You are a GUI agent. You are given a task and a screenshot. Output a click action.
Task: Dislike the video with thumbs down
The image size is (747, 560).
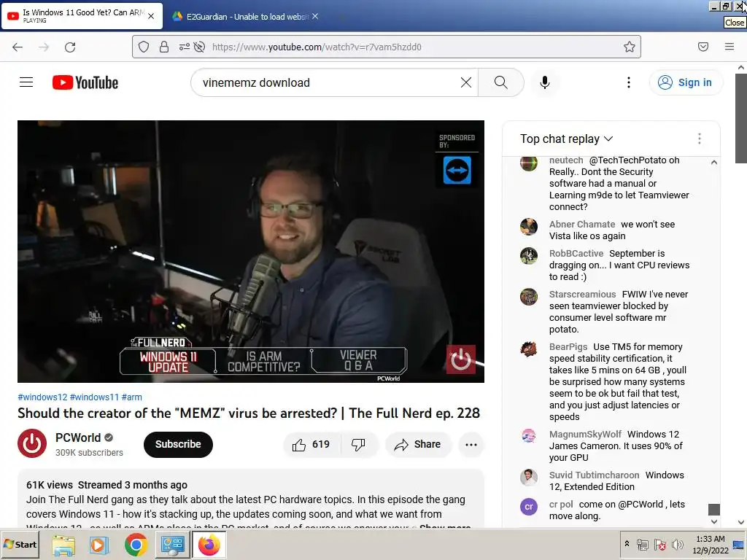358,444
